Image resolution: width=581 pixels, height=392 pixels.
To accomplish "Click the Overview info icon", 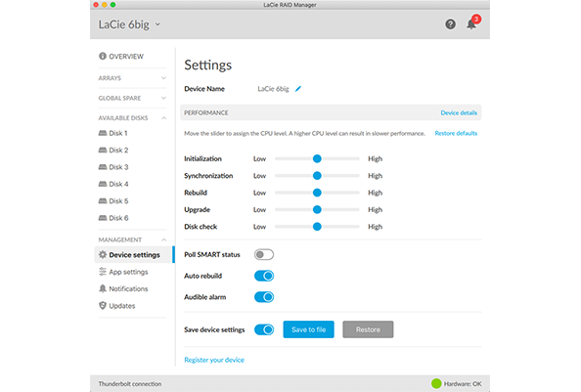I will point(103,56).
